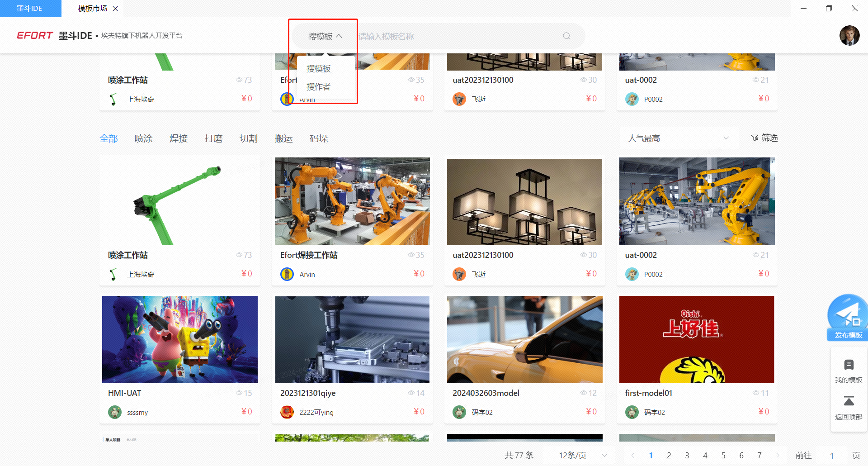Close the 模板市场 tab
Viewport: 868px width, 466px height.
click(115, 9)
